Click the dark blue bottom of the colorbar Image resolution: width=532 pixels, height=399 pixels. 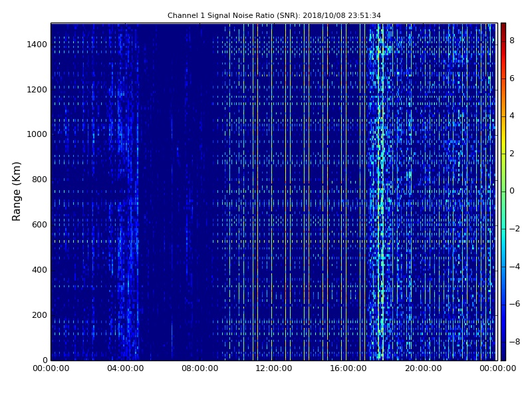(x=503, y=353)
